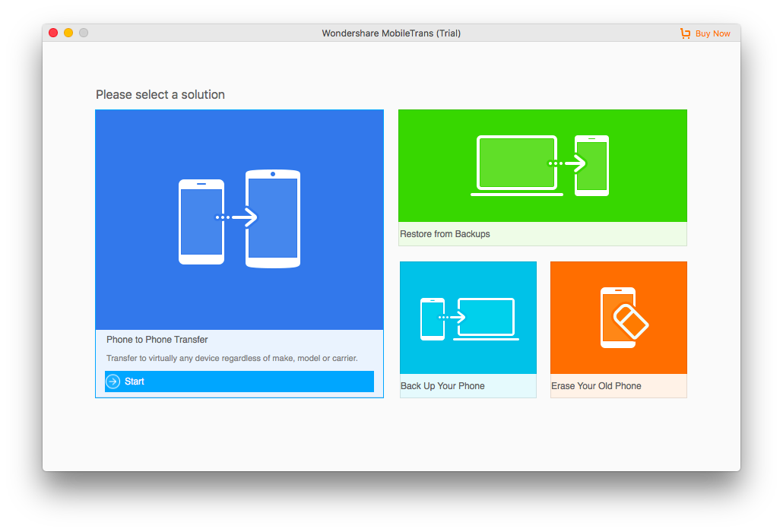The height and width of the screenshot is (532, 783).
Task: Select the Back Up Your Phone label
Action: point(442,386)
